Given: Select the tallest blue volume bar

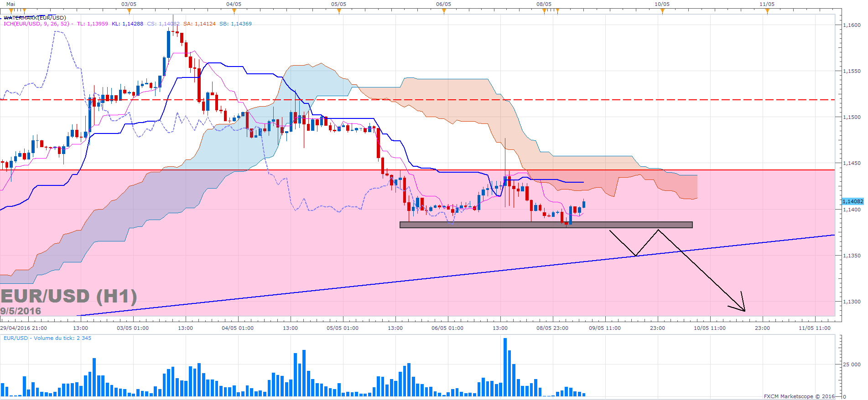Looking at the screenshot, I should [505, 367].
